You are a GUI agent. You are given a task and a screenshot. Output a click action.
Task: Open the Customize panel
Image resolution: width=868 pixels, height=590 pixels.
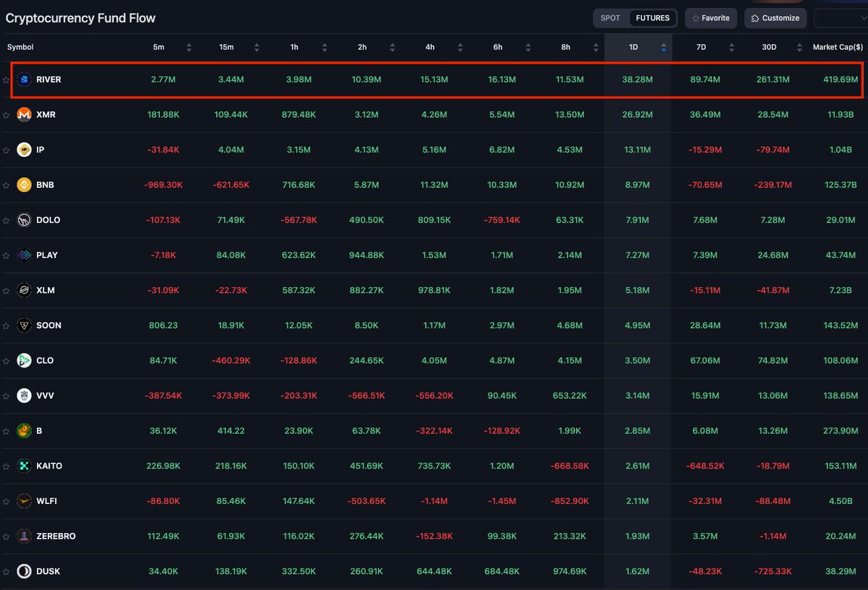pos(775,17)
